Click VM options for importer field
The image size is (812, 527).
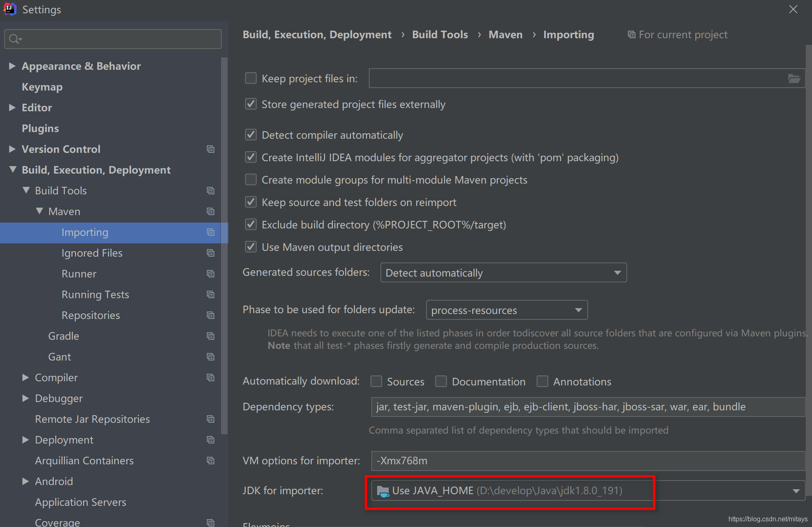coord(588,461)
